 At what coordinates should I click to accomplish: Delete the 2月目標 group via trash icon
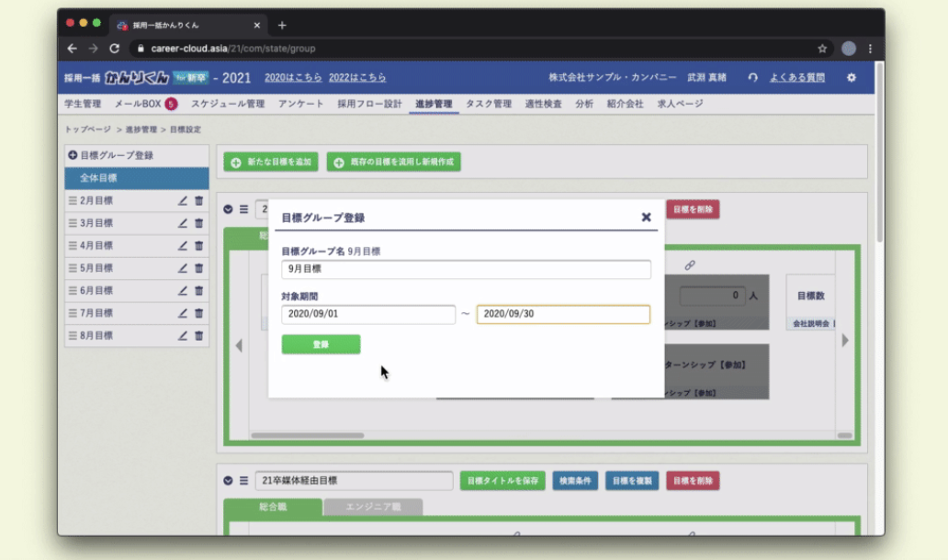[x=199, y=200]
